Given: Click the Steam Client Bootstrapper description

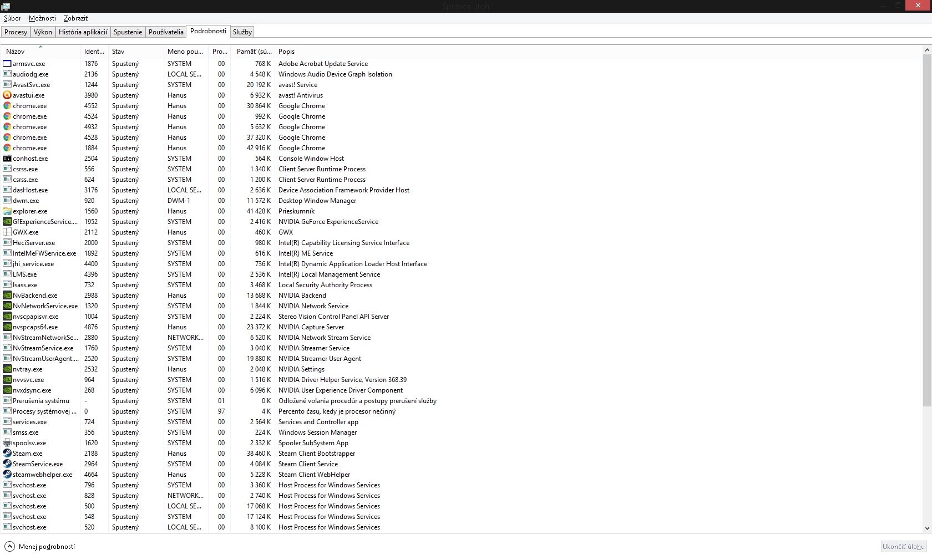Looking at the screenshot, I should point(317,454).
